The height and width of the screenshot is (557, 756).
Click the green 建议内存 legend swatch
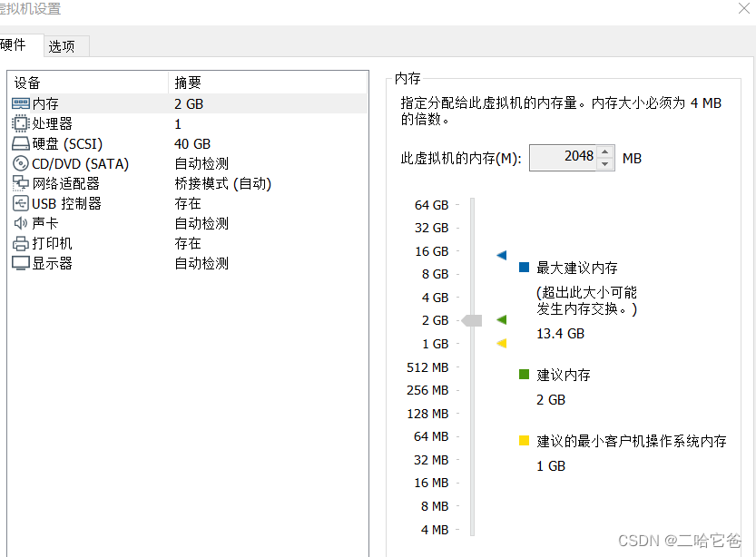524,375
